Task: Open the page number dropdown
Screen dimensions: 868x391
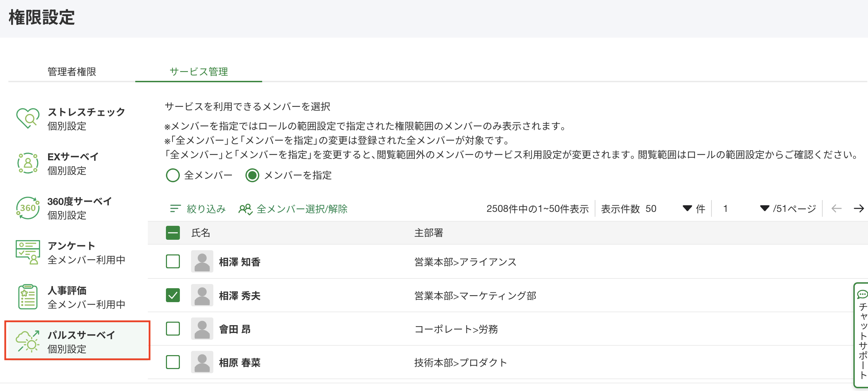Action: click(764, 208)
